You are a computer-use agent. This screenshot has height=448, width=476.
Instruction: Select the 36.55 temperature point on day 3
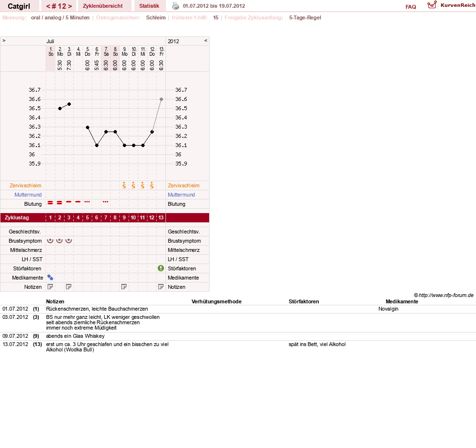coord(69,104)
